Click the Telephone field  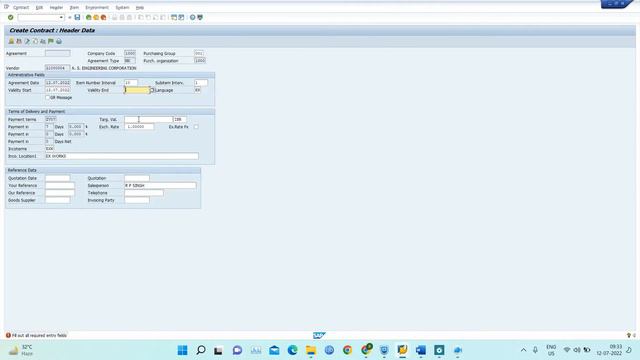pyautogui.click(x=144, y=193)
